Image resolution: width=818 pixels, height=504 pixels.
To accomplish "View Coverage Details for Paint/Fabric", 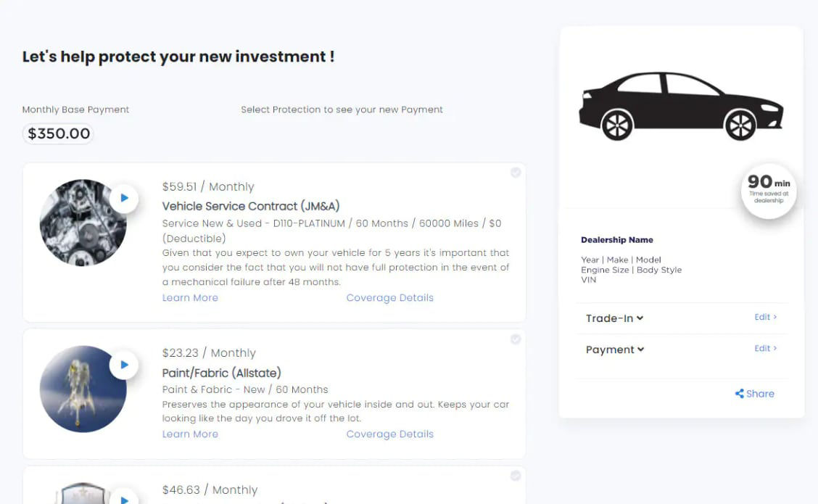I will click(x=389, y=434).
